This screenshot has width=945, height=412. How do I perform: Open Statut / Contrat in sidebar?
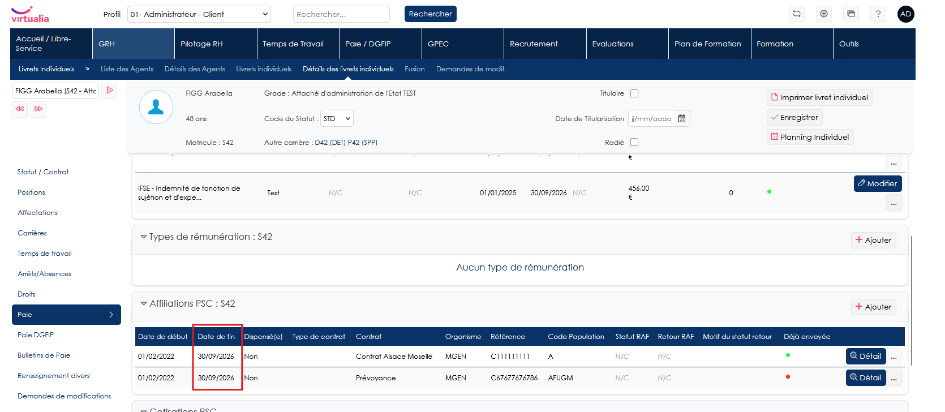point(43,172)
